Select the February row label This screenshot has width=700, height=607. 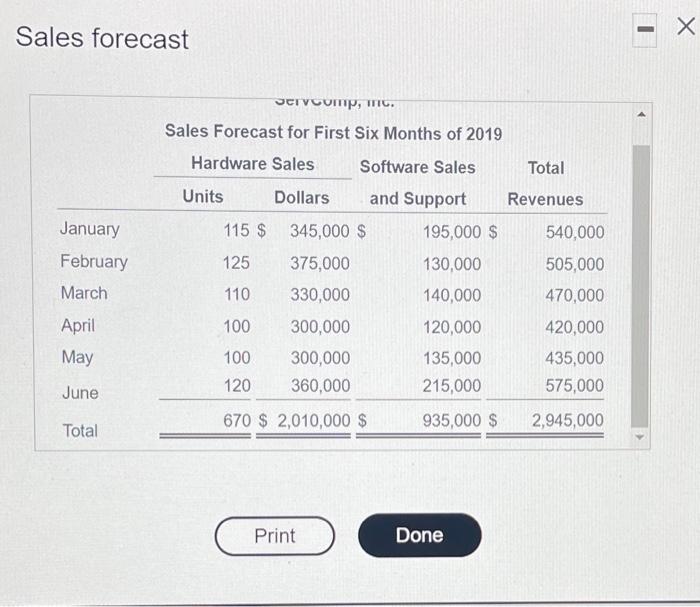(94, 262)
